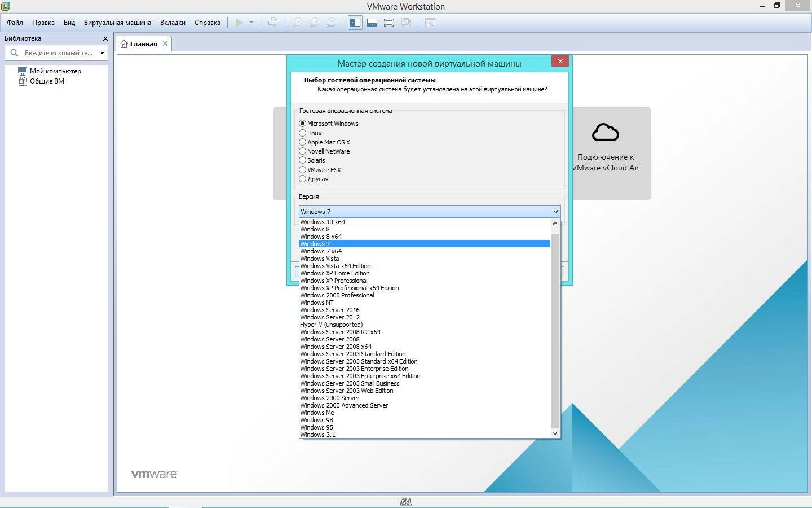Select Windows Server 2008 R2 x64 entry
812x508 pixels.
425,332
